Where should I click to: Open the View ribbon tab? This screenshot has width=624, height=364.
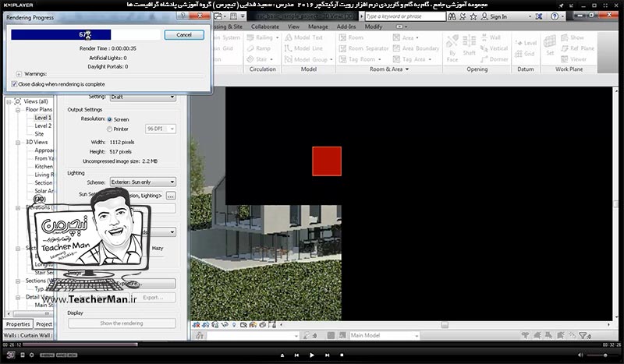[294, 27]
